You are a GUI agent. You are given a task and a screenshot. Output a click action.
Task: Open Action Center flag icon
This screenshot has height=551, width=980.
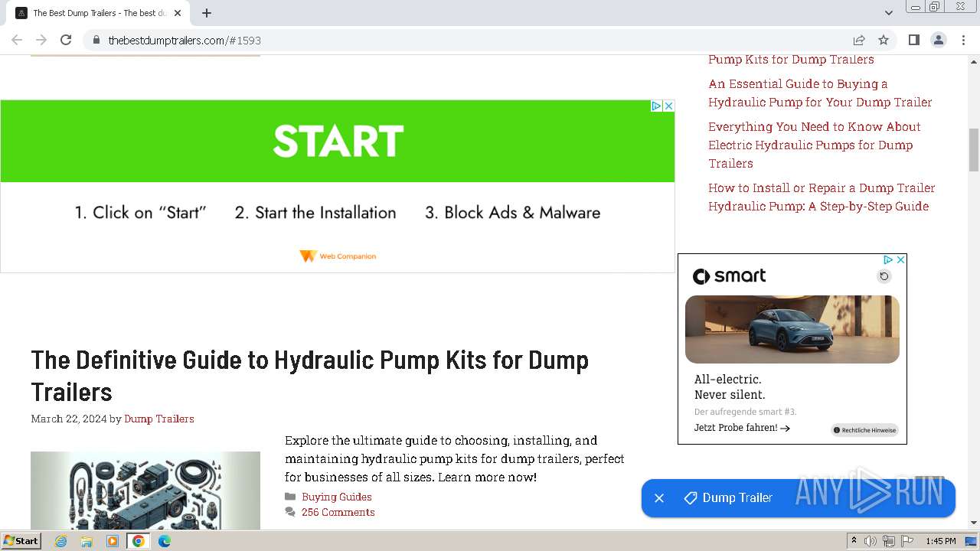[906, 541]
